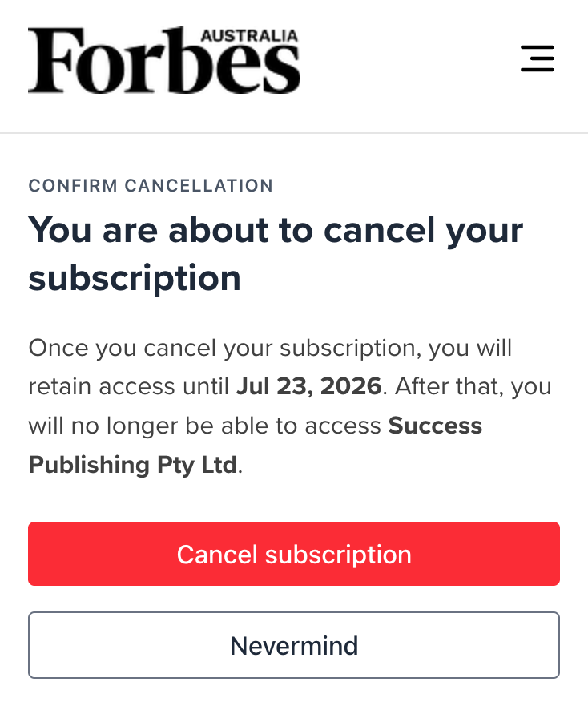Image resolution: width=588 pixels, height=702 pixels.
Task: Click the top bar of the hamburger icon
Action: 537,47
